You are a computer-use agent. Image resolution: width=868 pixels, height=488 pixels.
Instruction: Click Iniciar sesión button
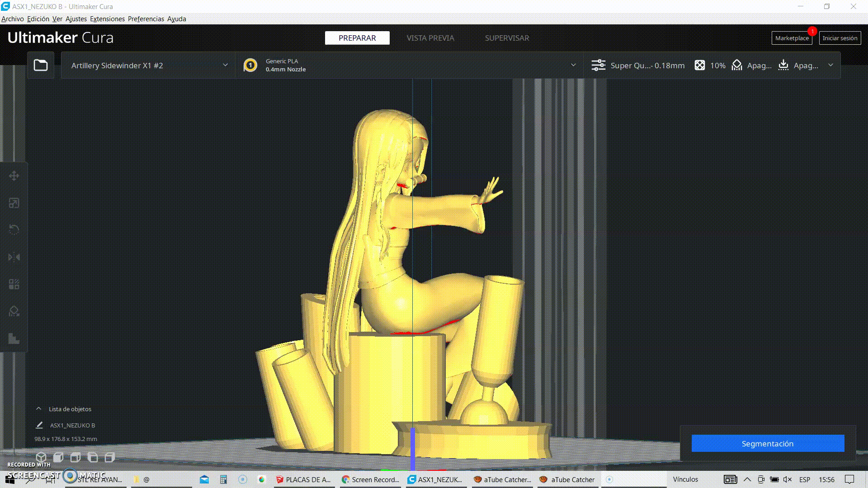(x=840, y=38)
